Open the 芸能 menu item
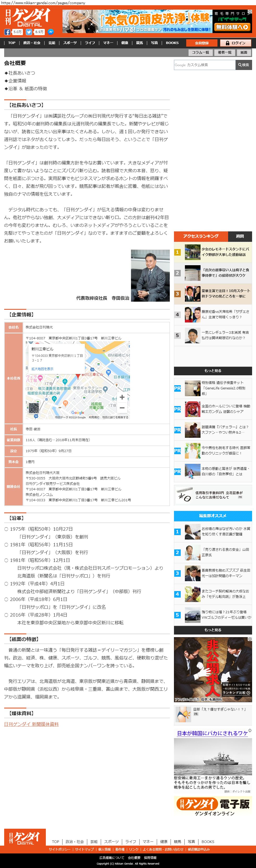Viewport: 256px width, 868px height. [x=52, y=43]
